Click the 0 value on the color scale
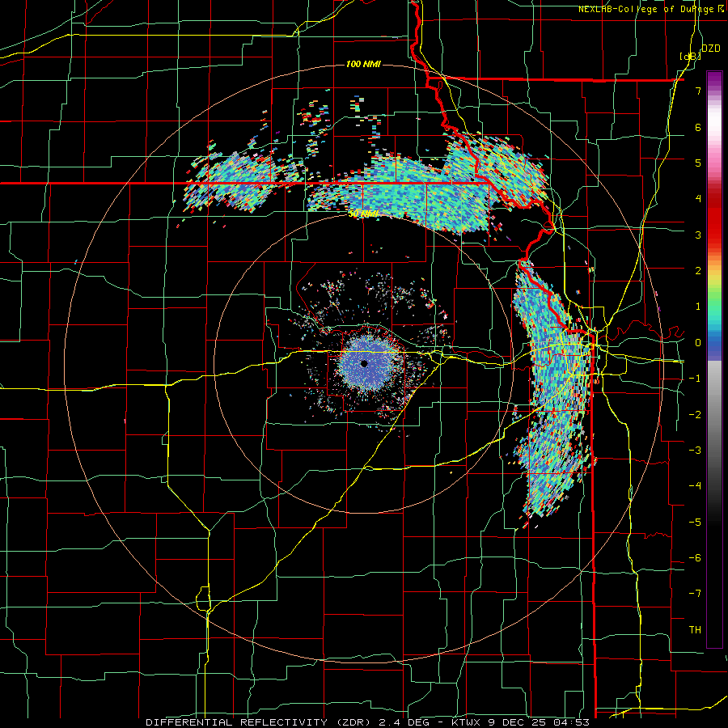Screen dimensions: 728x728 698,343
